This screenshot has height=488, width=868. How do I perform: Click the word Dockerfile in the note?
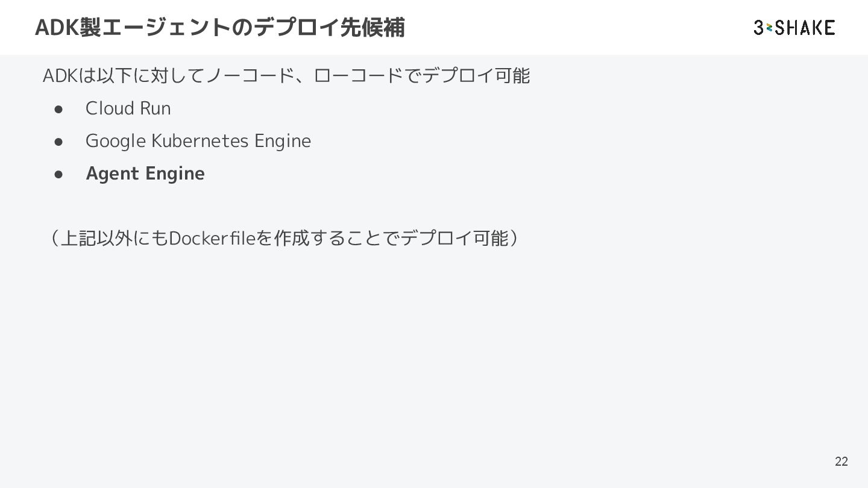coord(212,239)
